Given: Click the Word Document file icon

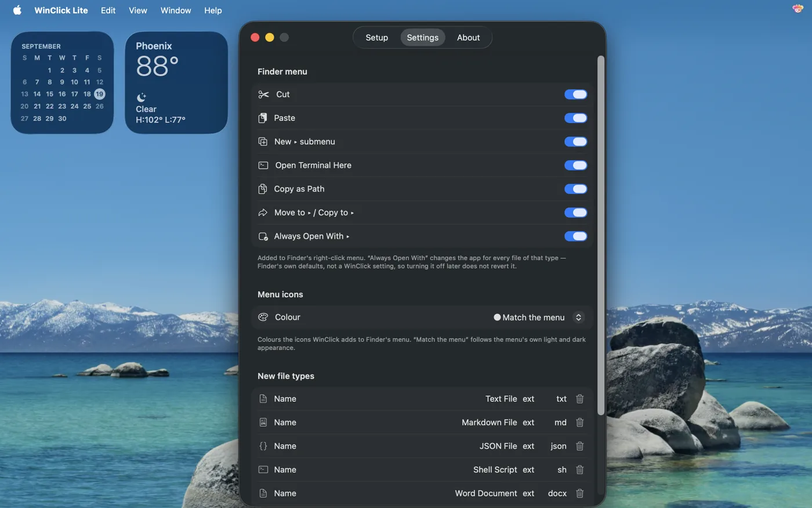Looking at the screenshot, I should tap(263, 493).
